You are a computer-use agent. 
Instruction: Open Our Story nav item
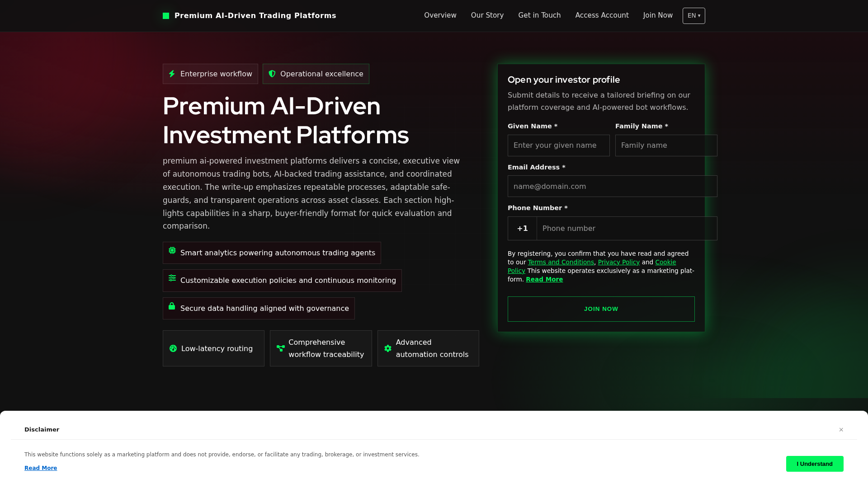point(487,15)
